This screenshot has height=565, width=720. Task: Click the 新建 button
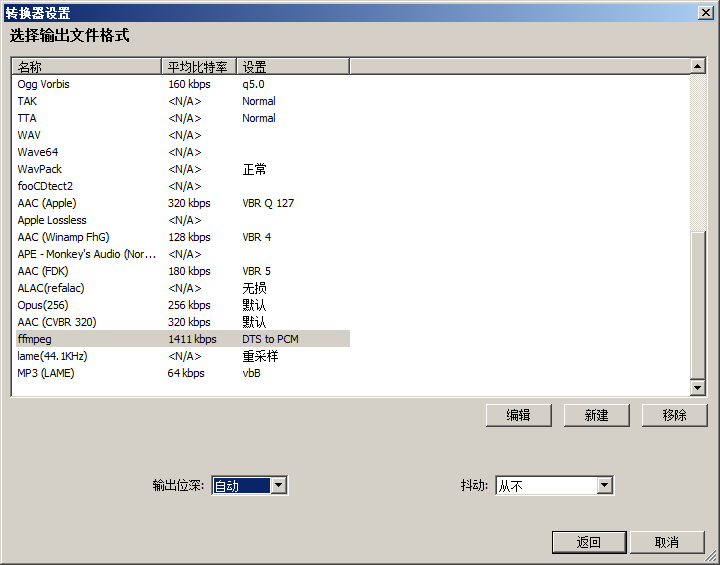[x=596, y=415]
